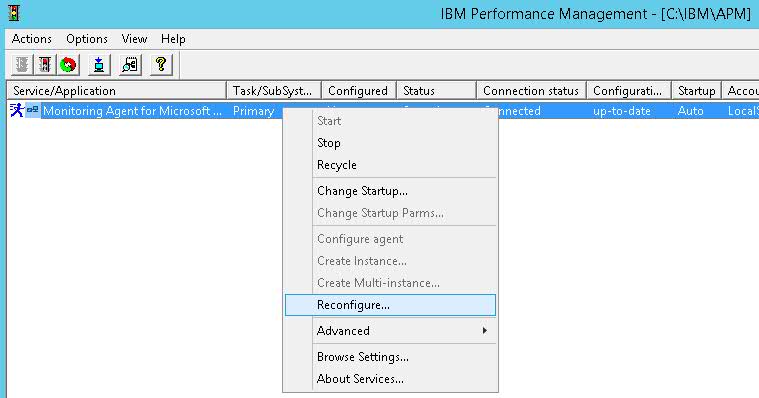
Task: Open help via yellow question mark icon
Action: [x=161, y=64]
